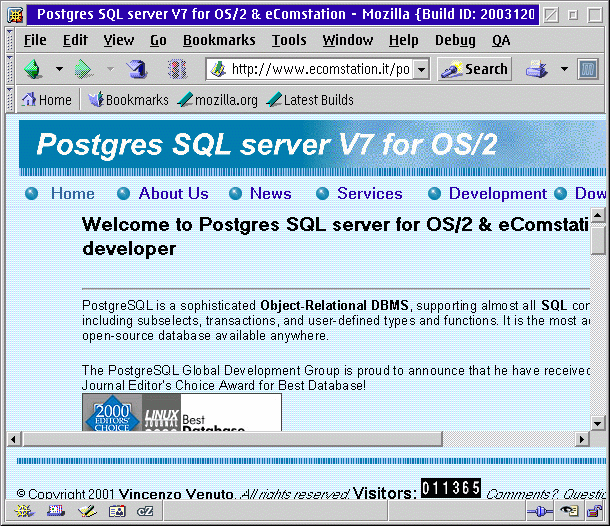Click the Mozilla throbber logo icon

(x=587, y=69)
